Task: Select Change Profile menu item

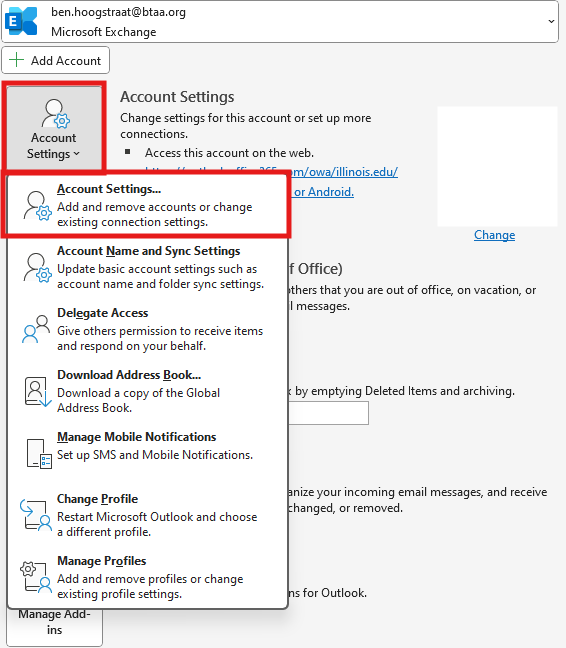Action: click(147, 515)
